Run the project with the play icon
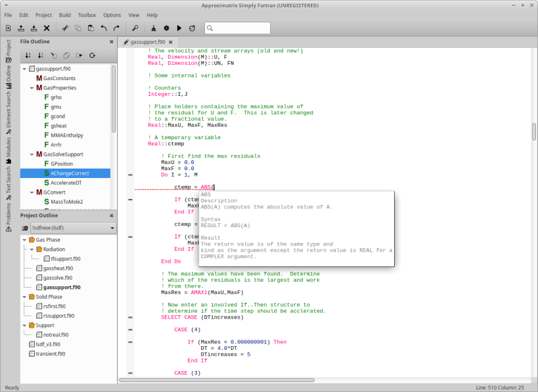The height and width of the screenshot is (392, 538). pos(179,28)
